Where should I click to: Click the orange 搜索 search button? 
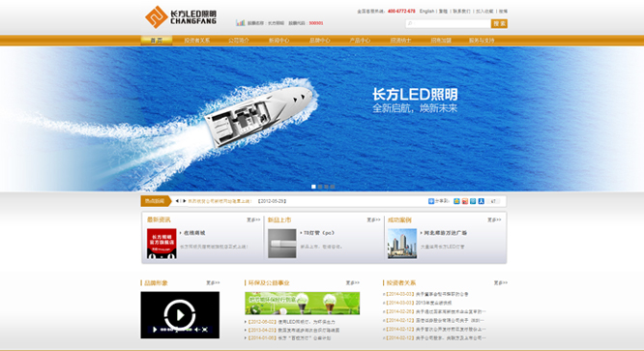point(499,24)
